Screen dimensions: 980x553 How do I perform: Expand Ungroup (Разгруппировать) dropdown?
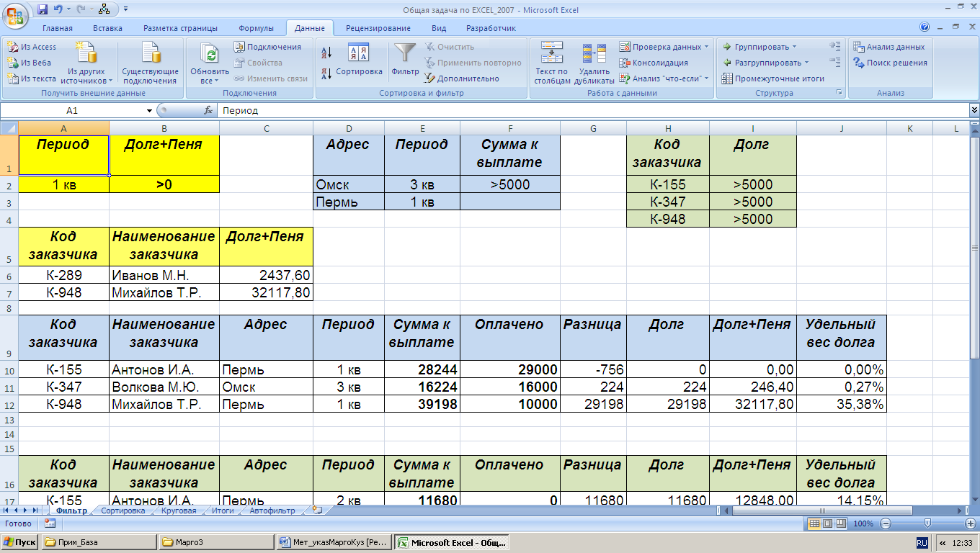click(806, 63)
